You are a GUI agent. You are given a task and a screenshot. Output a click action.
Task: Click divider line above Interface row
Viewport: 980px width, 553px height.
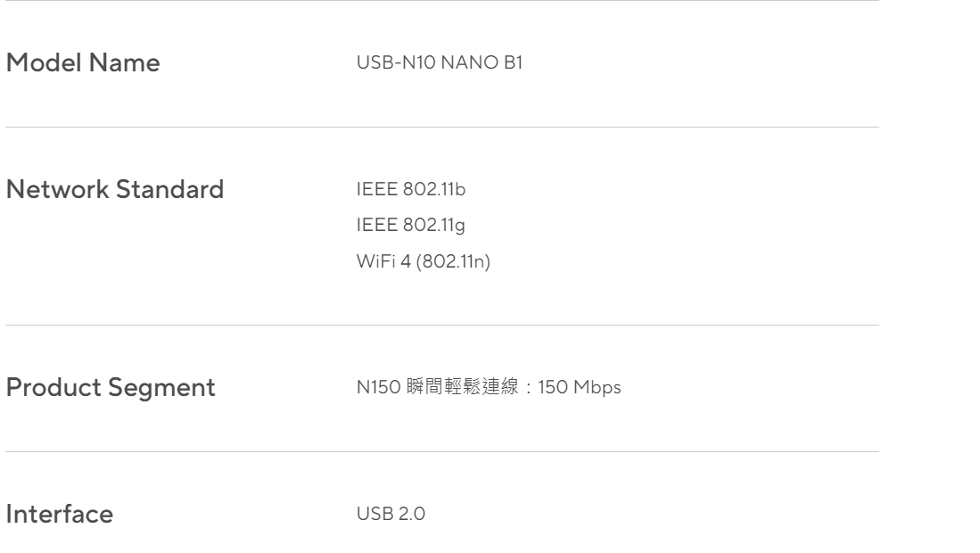click(442, 451)
